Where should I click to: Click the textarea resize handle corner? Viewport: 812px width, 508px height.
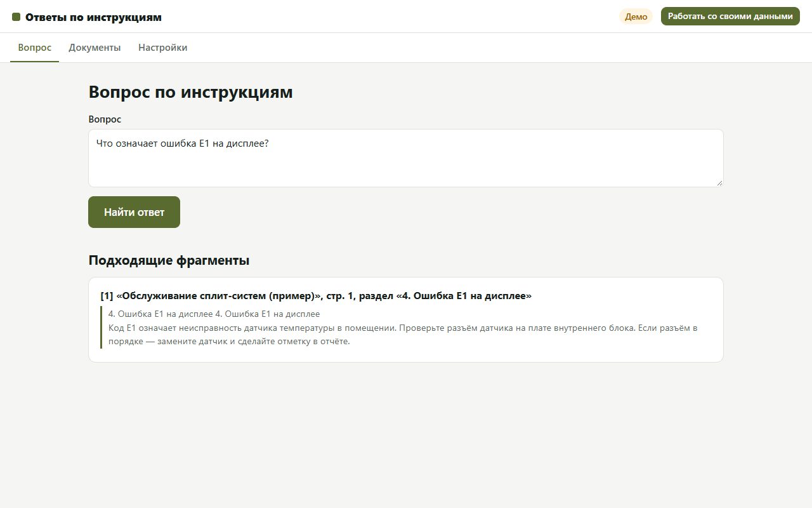(x=719, y=183)
